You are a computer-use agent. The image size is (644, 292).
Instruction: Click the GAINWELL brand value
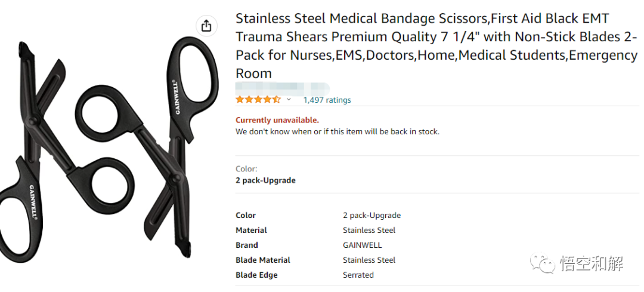click(x=362, y=245)
